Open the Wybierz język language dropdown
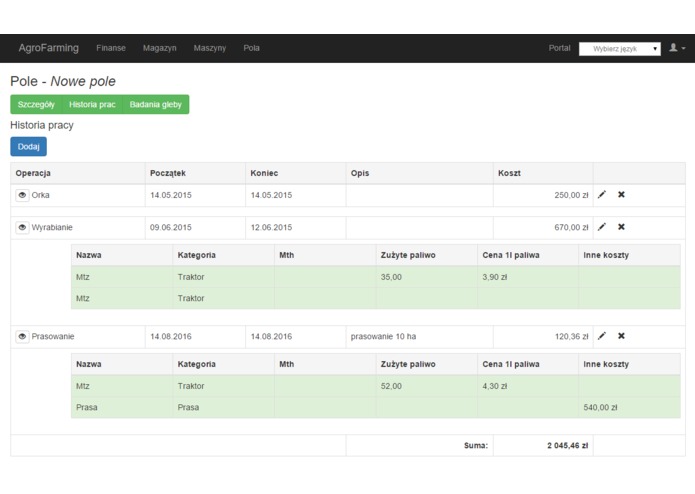The height and width of the screenshot is (494, 695). coord(620,49)
